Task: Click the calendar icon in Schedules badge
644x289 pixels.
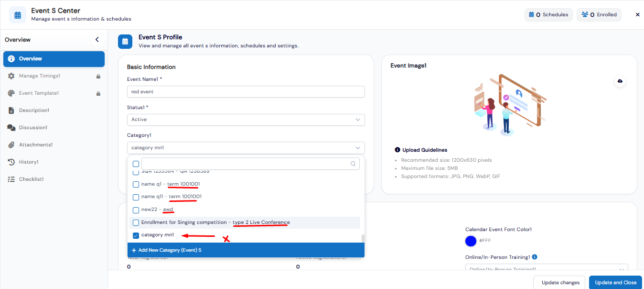Action: tap(531, 15)
